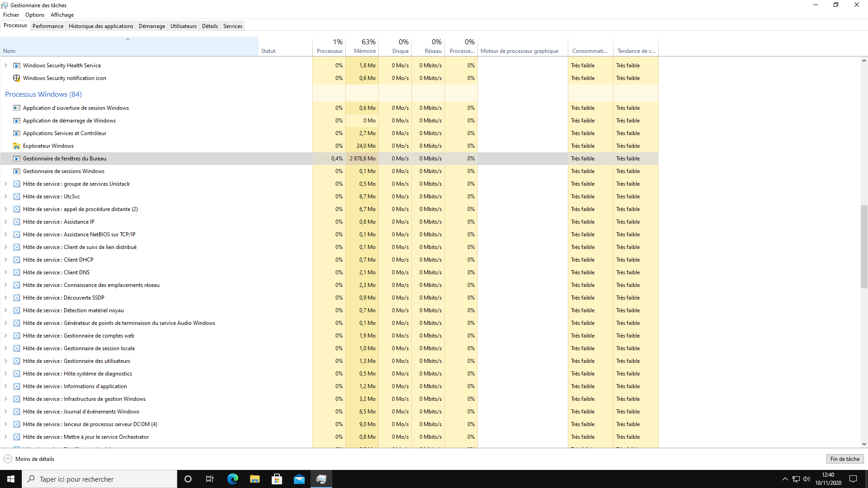Click the Windows Security notification icon shield

17,78
